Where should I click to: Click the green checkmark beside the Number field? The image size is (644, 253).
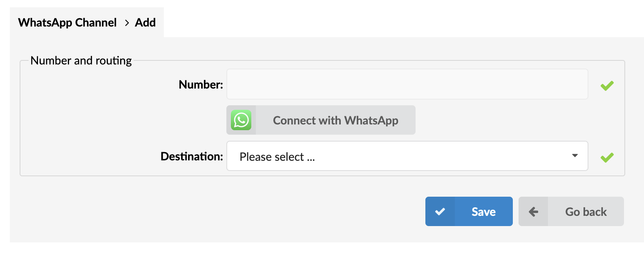coord(607,86)
